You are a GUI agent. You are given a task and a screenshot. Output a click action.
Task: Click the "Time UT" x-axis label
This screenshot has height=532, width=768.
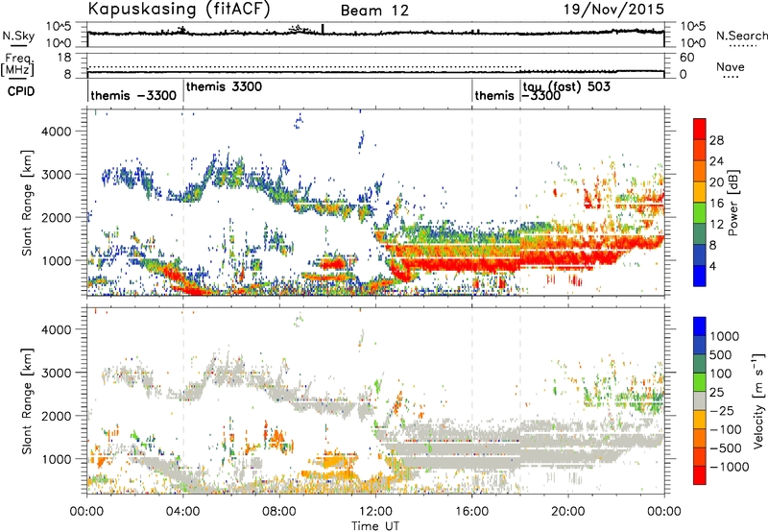coord(375,525)
